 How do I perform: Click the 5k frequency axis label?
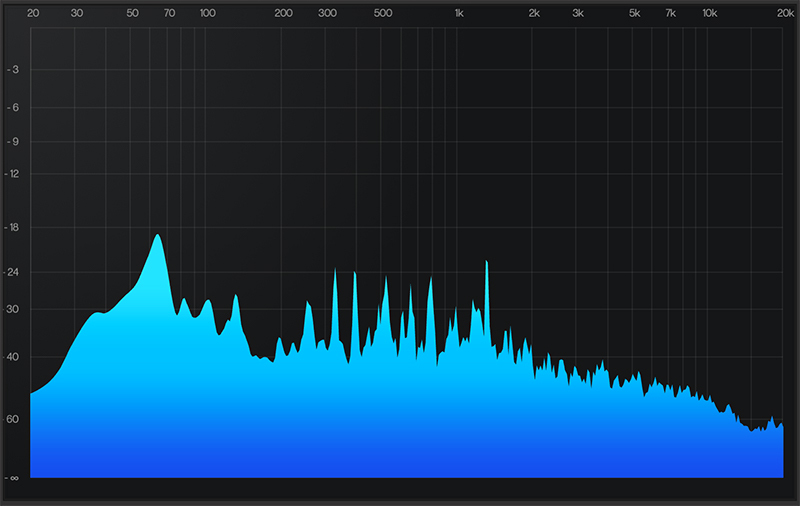click(634, 14)
